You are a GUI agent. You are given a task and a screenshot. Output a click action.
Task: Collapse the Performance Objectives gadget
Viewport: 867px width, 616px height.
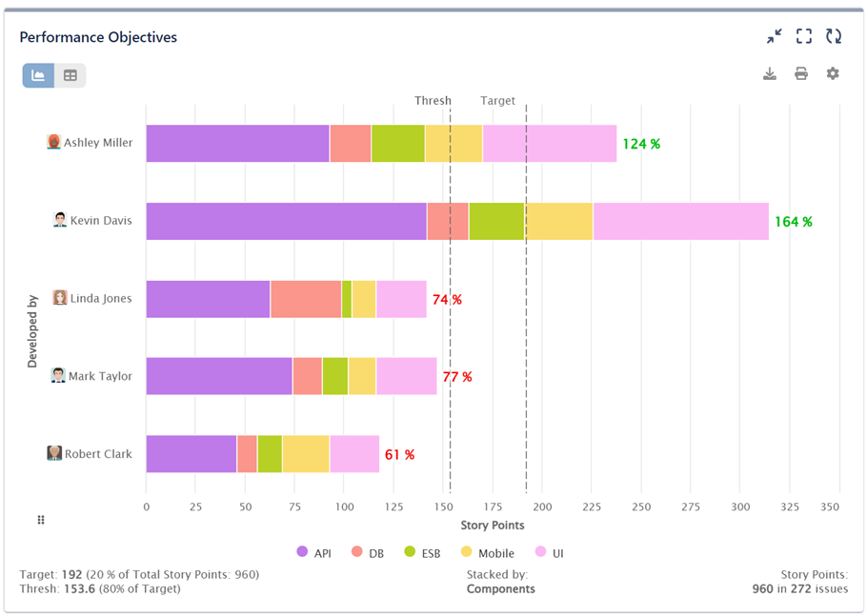(x=772, y=35)
